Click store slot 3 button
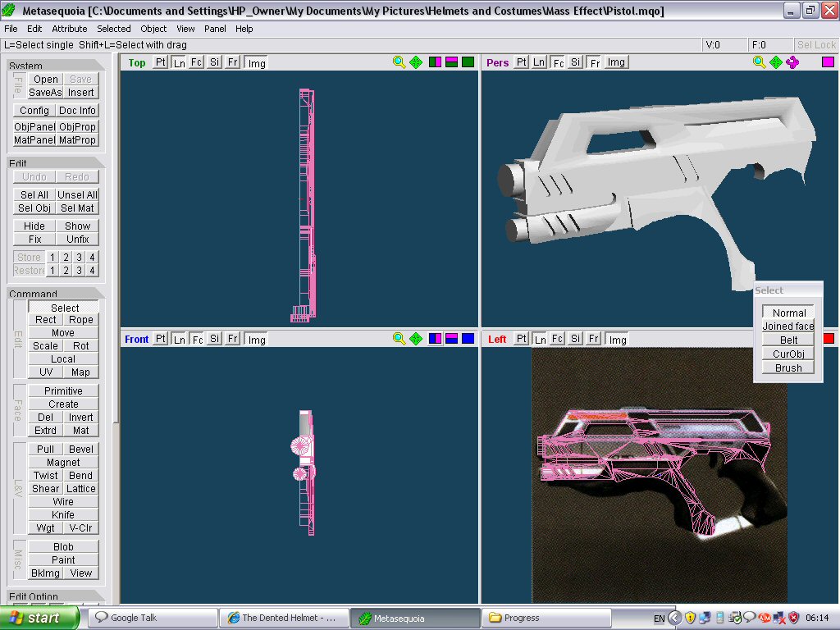The height and width of the screenshot is (630, 840). pos(79,257)
